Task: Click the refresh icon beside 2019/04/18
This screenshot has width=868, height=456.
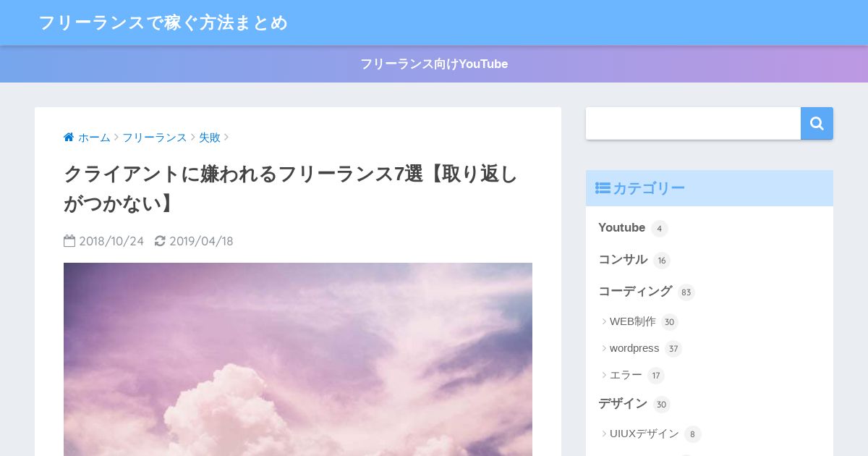Action: tap(160, 241)
